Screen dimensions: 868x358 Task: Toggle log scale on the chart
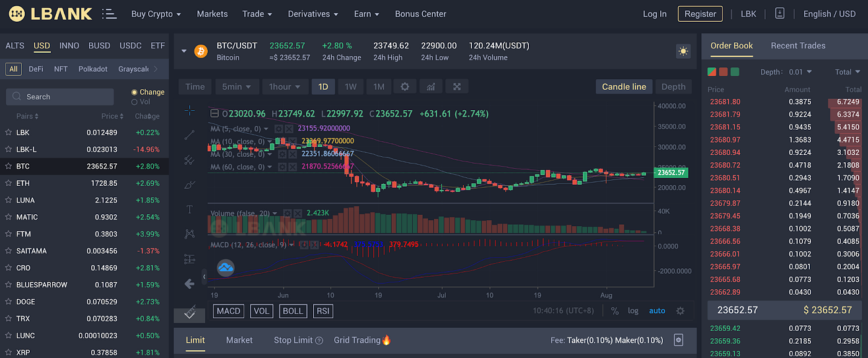tap(633, 311)
